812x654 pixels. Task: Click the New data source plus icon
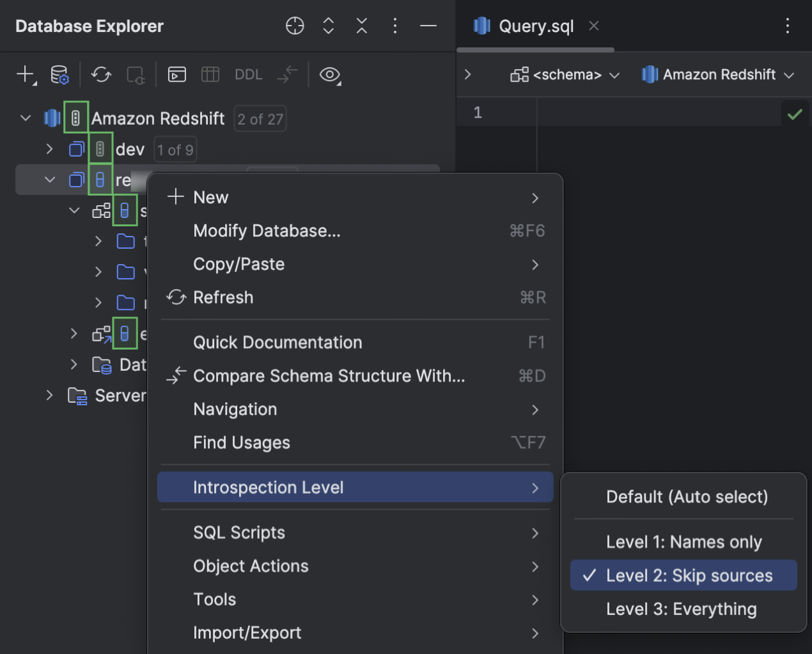coord(25,74)
